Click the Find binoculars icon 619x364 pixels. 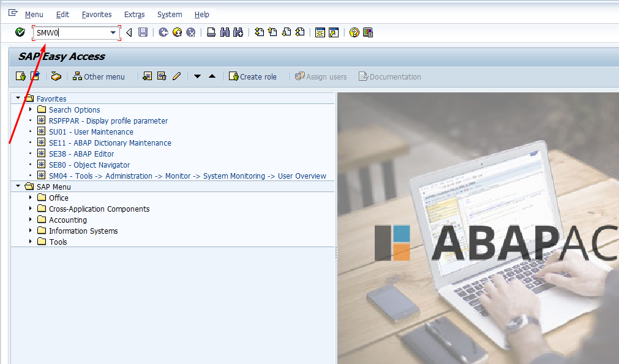225,32
